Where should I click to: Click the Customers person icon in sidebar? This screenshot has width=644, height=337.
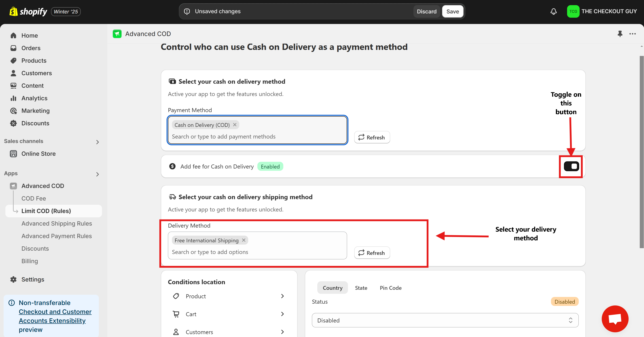[13, 73]
